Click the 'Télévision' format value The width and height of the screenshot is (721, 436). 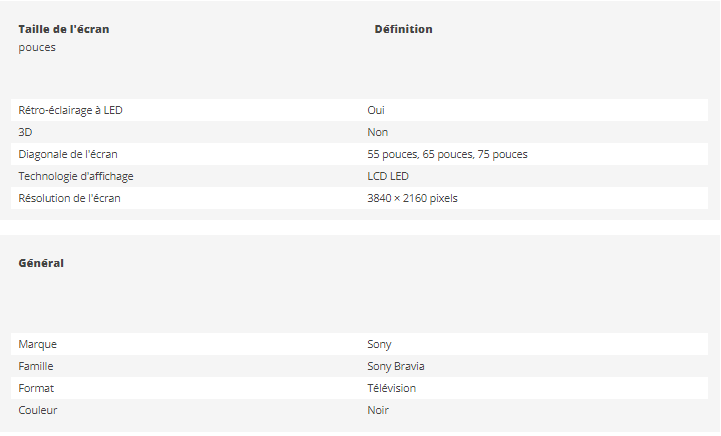click(x=391, y=388)
